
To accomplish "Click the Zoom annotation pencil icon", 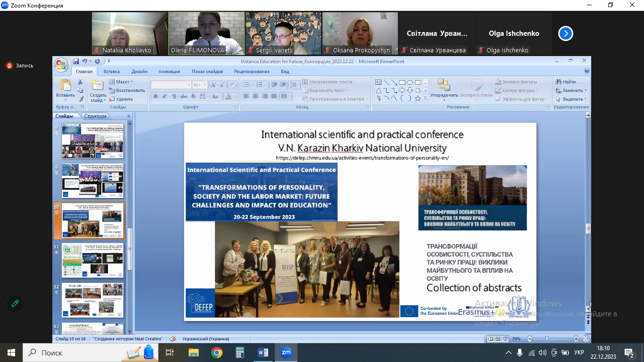I will 15,304.
